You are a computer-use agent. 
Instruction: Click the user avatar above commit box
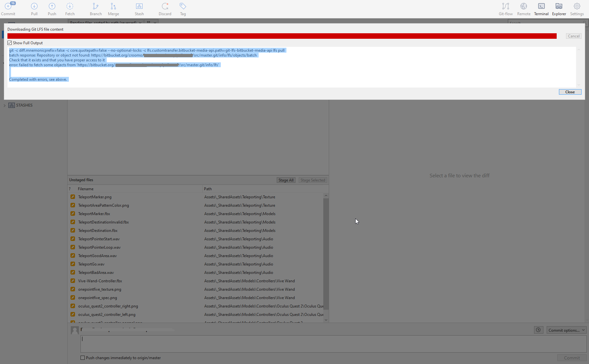tap(75, 330)
